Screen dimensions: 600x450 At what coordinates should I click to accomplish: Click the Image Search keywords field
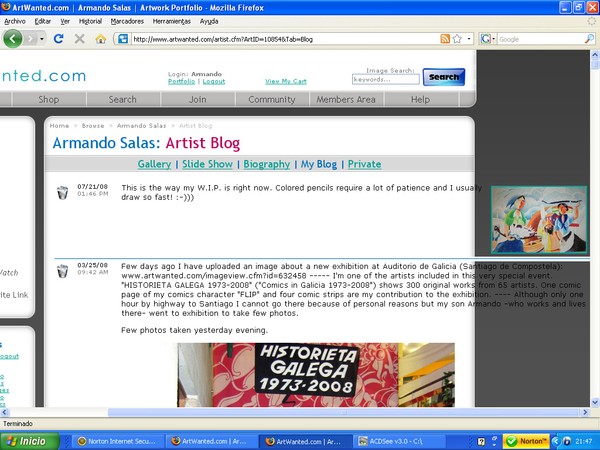pyautogui.click(x=385, y=79)
